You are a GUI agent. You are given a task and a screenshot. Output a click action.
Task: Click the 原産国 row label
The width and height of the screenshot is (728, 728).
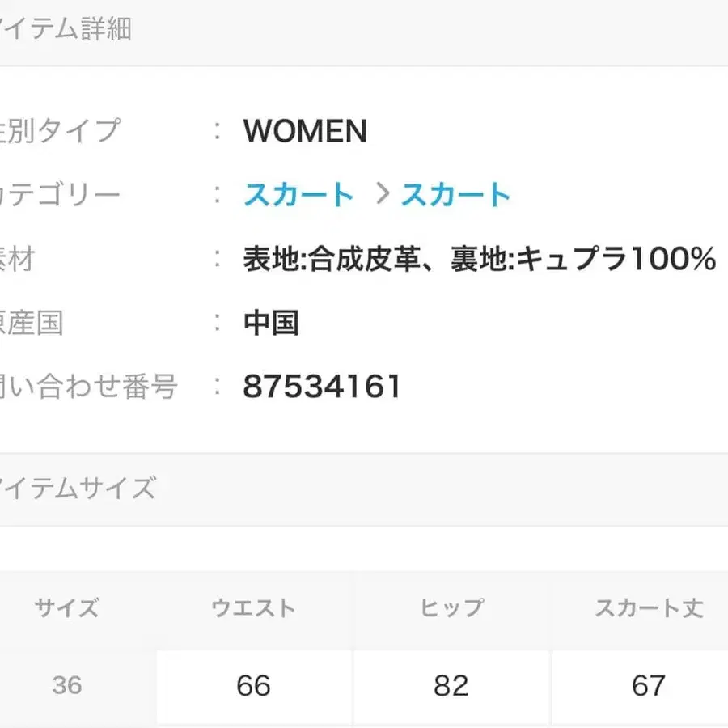(x=31, y=323)
